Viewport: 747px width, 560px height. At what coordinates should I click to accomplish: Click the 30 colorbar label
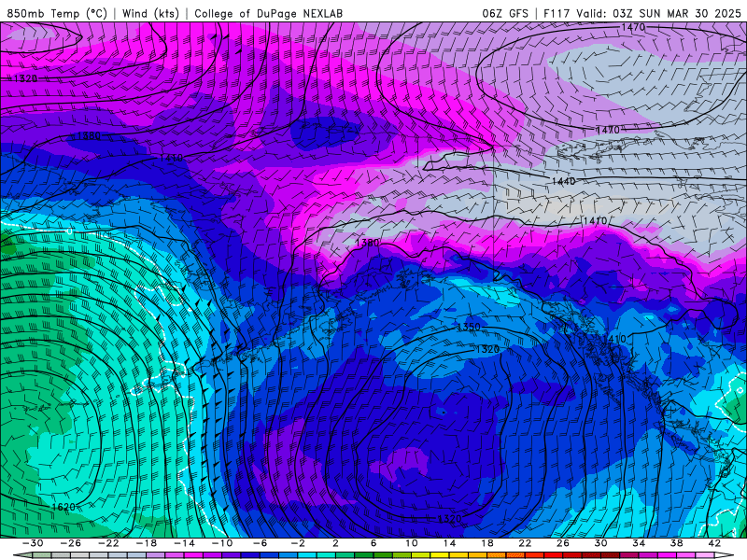click(x=600, y=543)
